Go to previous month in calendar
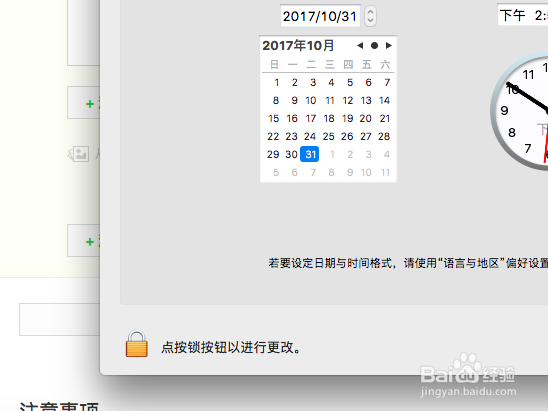 (x=360, y=45)
